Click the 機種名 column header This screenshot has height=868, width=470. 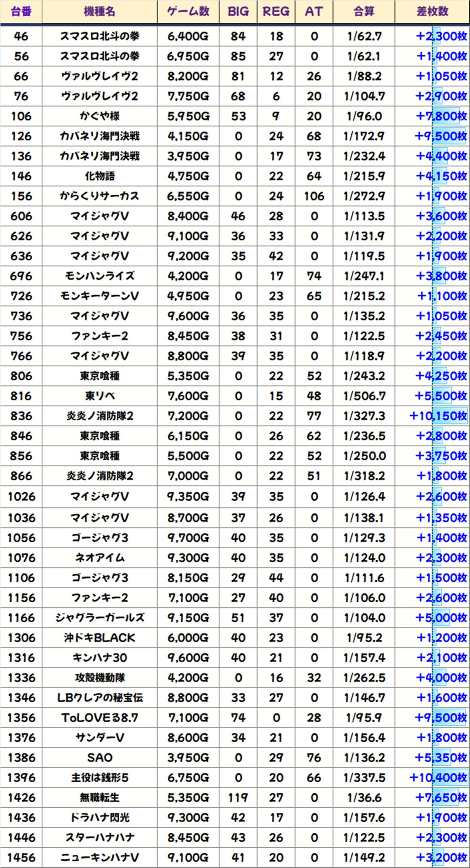point(99,12)
